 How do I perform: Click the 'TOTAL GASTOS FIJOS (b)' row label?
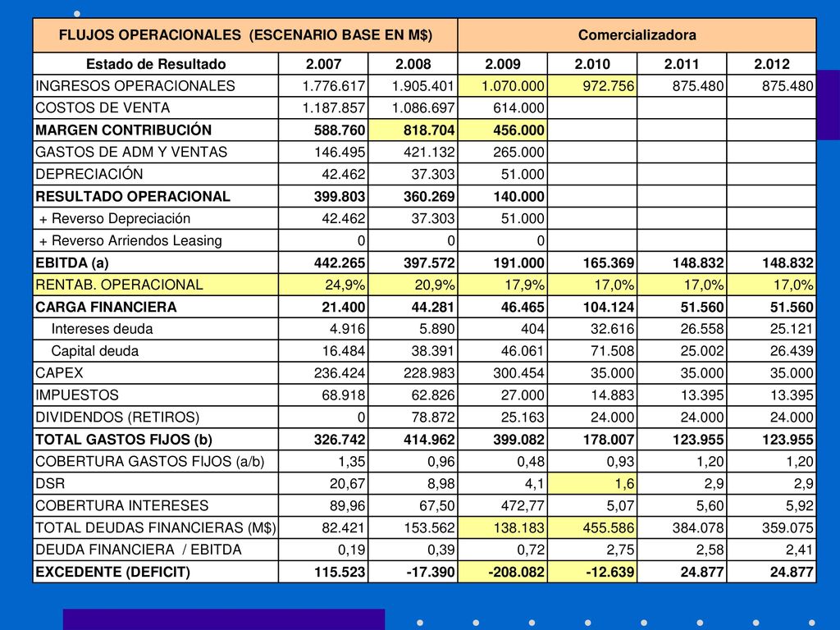coord(124,440)
